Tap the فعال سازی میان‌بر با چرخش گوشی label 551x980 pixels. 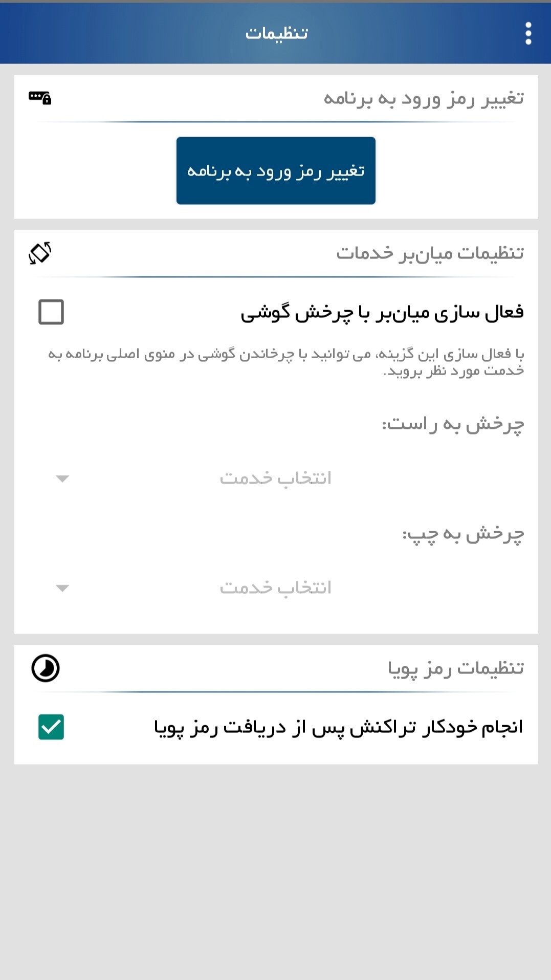click(382, 312)
